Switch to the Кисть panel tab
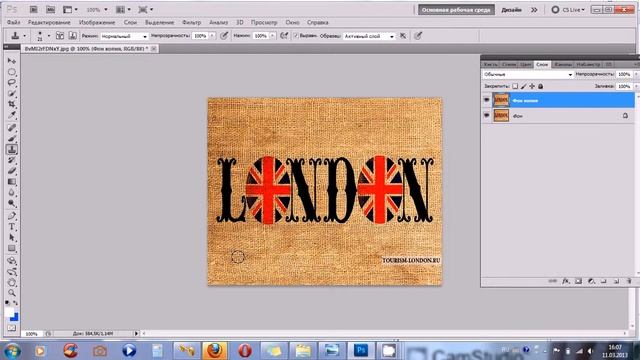 click(491, 64)
